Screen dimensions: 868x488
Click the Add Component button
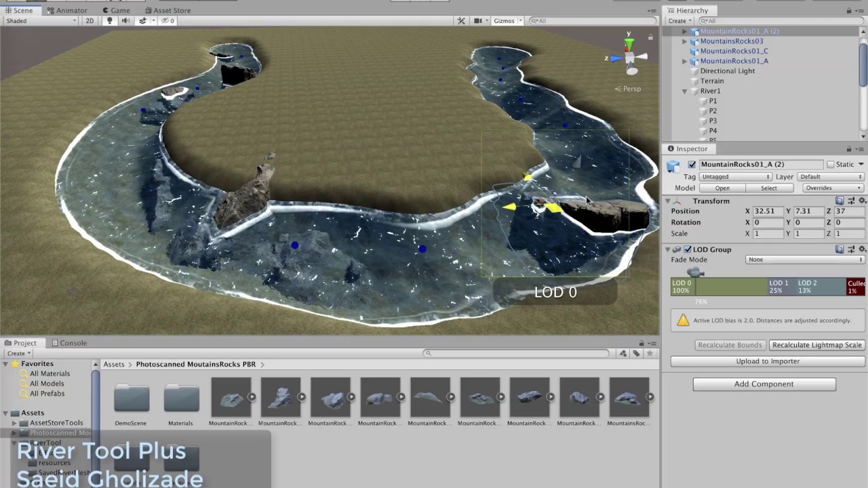[x=764, y=384]
